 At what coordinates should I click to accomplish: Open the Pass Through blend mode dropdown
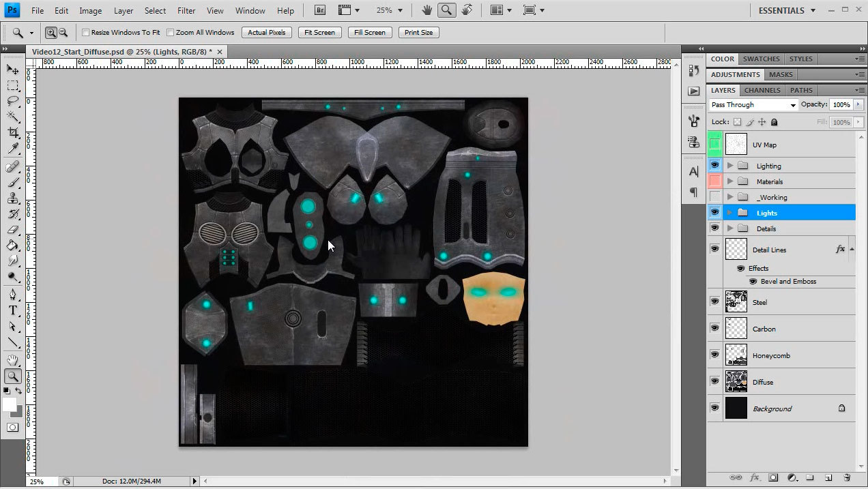click(x=753, y=105)
